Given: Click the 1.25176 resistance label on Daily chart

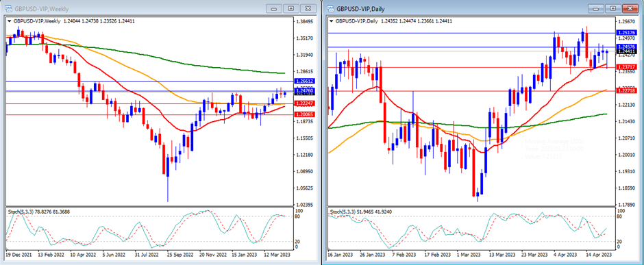Looking at the screenshot, I should tap(626, 32).
